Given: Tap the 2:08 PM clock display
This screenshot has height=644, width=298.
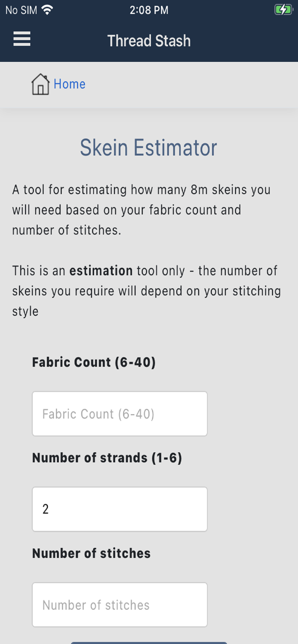Looking at the screenshot, I should tap(149, 9).
